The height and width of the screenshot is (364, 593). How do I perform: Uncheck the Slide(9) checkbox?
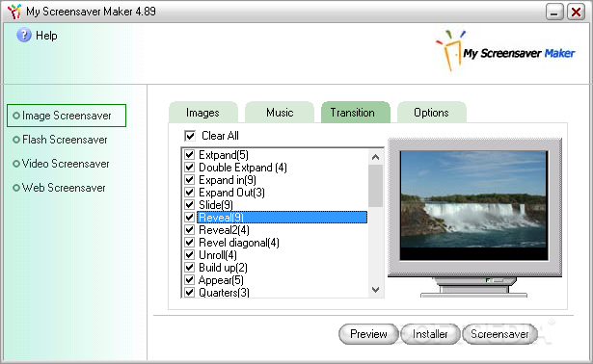point(190,204)
